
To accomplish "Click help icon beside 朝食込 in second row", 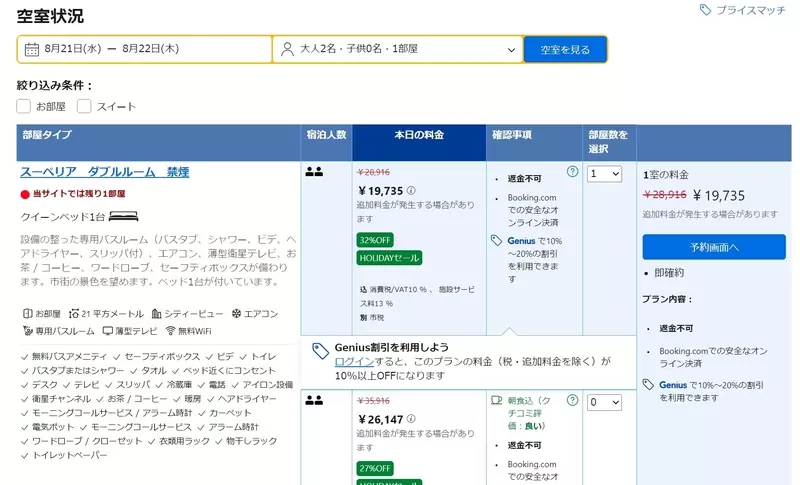I will (x=572, y=400).
